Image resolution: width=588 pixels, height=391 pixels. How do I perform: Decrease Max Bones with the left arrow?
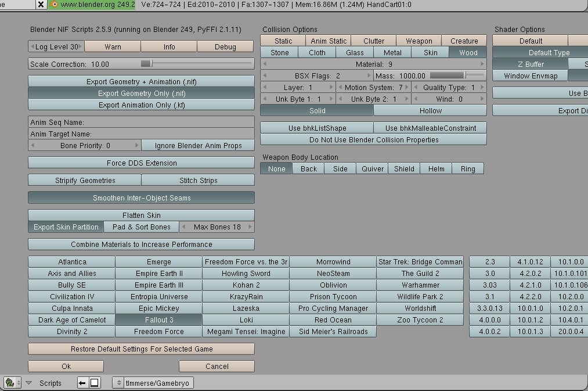coord(183,227)
